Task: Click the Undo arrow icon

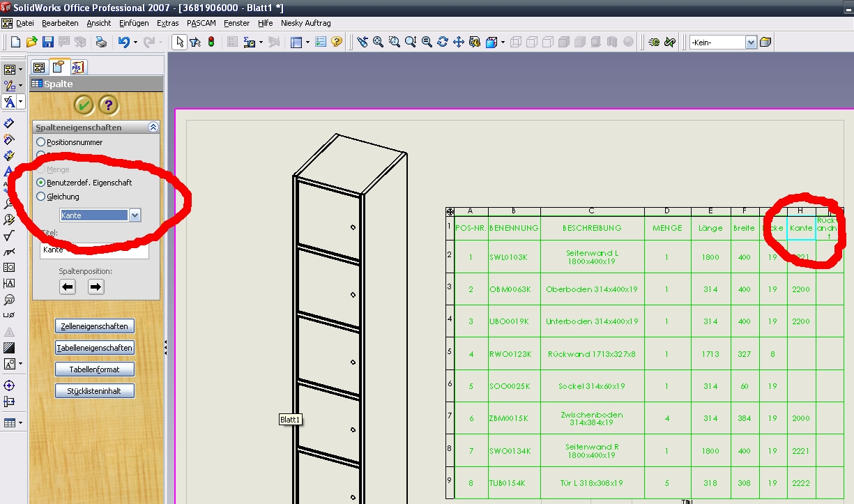Action: (x=123, y=42)
